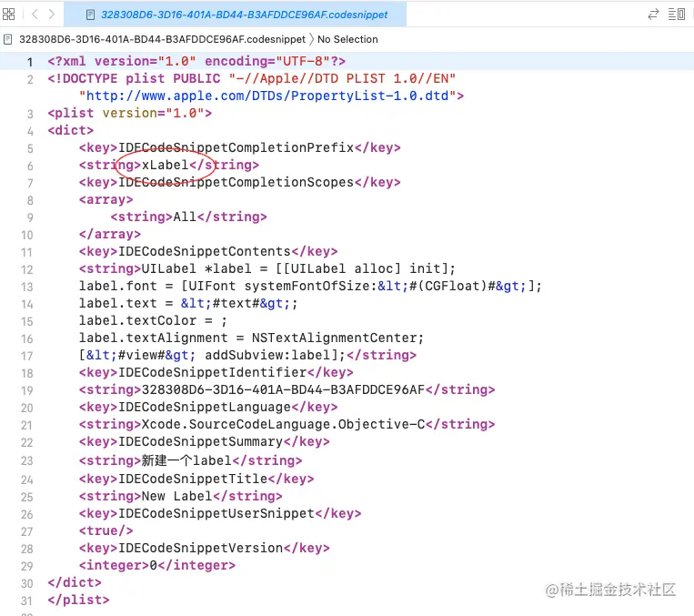Click the UUID string value on line 19
This screenshot has height=616, width=694.
coord(283,389)
